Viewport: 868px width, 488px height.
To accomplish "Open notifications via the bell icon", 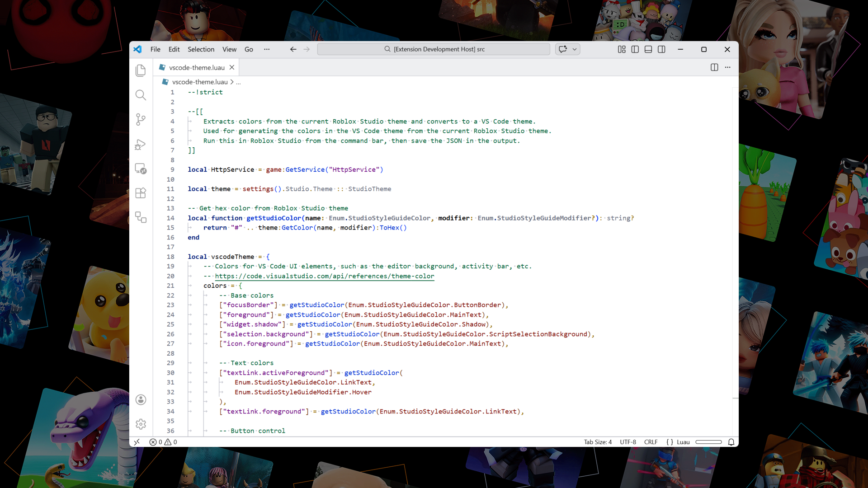I will (731, 442).
